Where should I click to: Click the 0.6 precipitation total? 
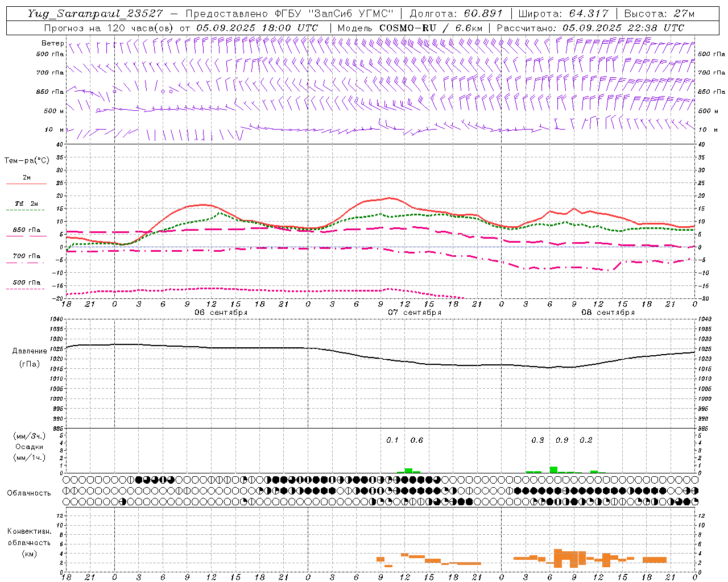416,440
